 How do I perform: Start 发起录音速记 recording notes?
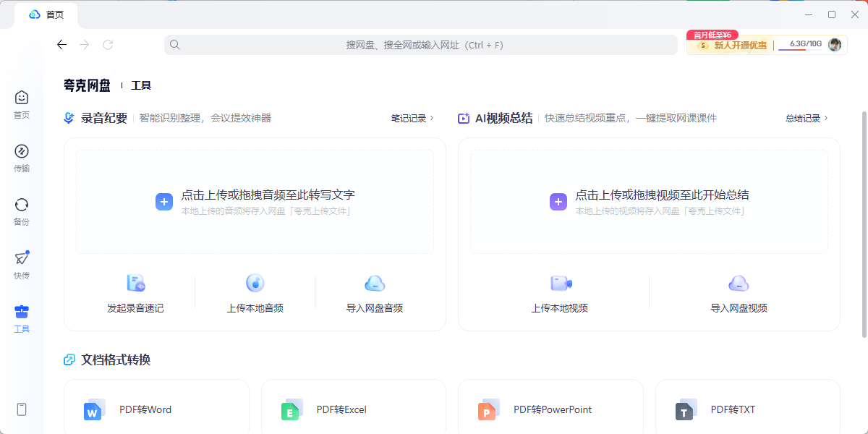click(x=135, y=293)
